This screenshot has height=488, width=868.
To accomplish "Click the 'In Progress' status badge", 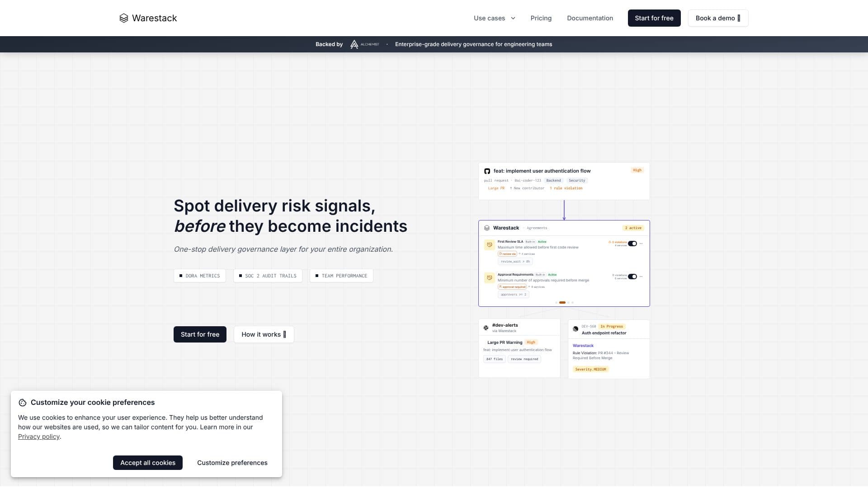I will [612, 326].
